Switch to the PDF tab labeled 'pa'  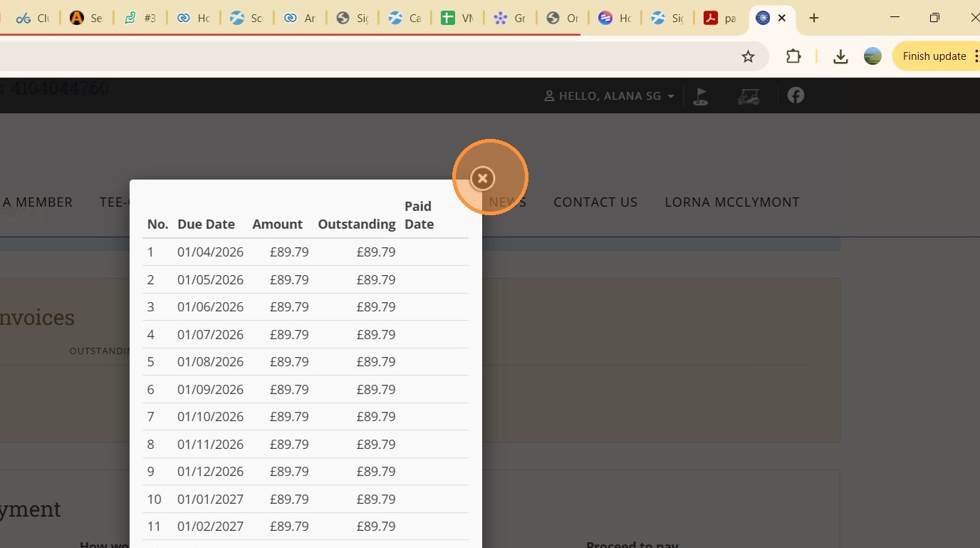719,19
